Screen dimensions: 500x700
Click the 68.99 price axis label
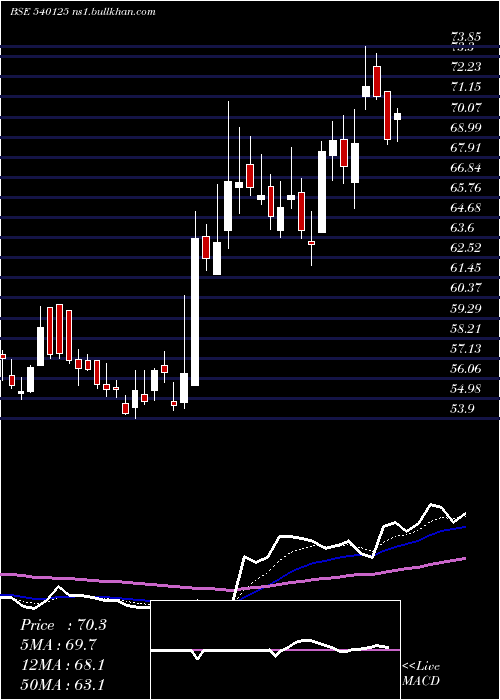click(467, 128)
